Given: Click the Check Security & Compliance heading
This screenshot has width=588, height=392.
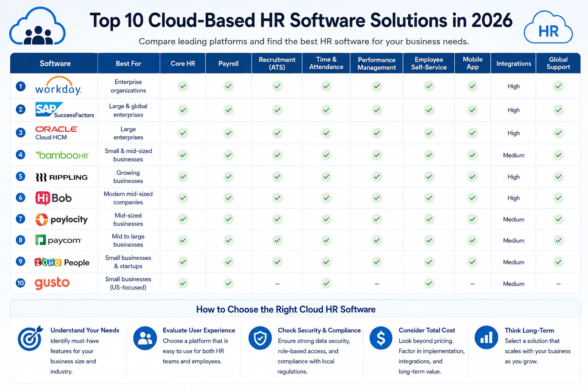Looking at the screenshot, I should pos(319,330).
